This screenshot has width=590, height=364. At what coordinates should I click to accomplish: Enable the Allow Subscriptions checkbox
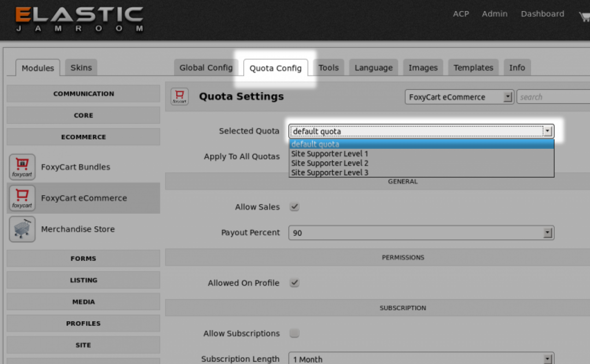pyautogui.click(x=295, y=333)
